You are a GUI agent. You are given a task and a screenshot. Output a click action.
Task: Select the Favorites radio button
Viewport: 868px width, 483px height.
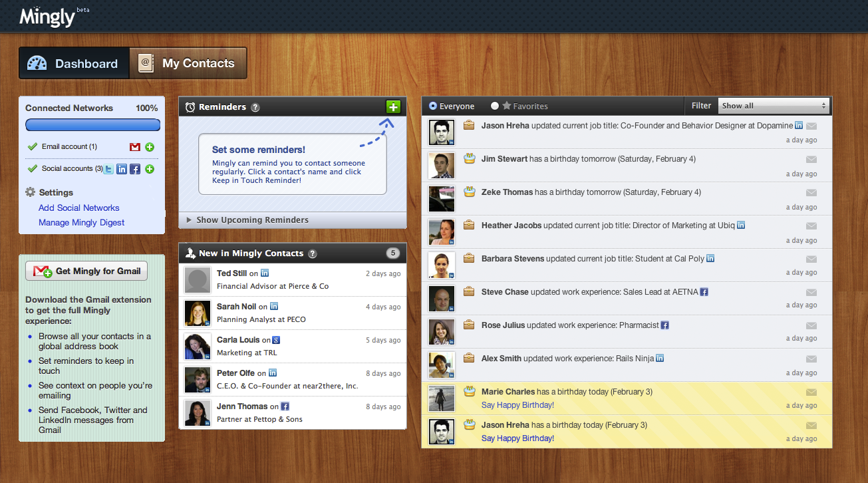(495, 106)
